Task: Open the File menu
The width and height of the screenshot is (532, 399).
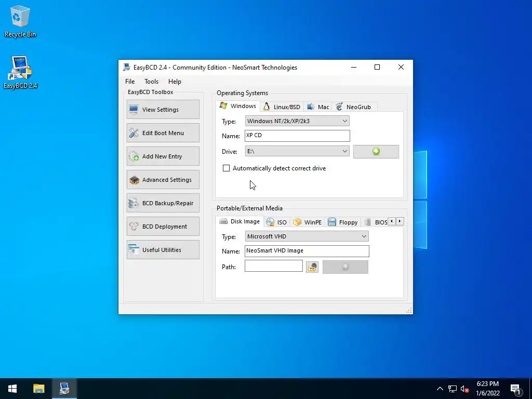Action: (130, 82)
